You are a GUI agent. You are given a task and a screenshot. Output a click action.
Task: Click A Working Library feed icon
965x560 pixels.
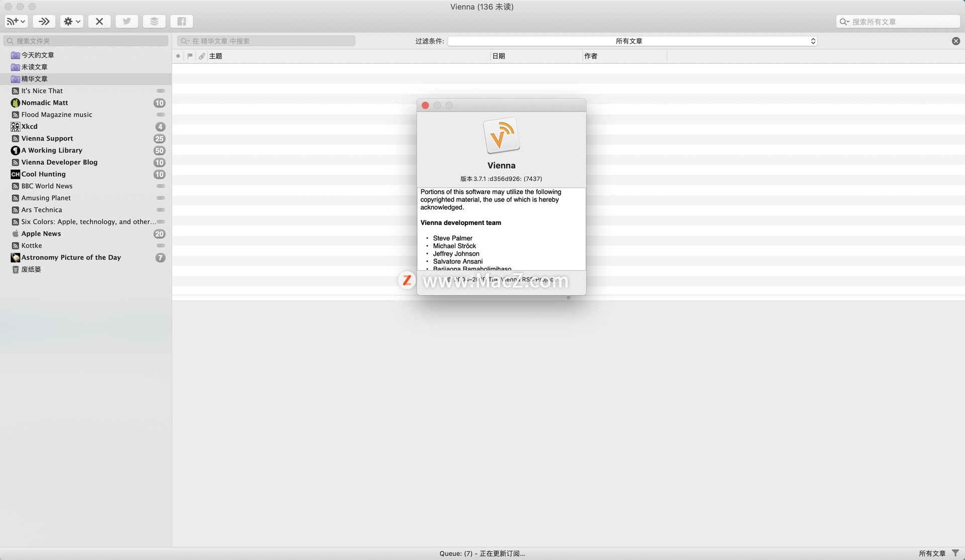(x=16, y=150)
